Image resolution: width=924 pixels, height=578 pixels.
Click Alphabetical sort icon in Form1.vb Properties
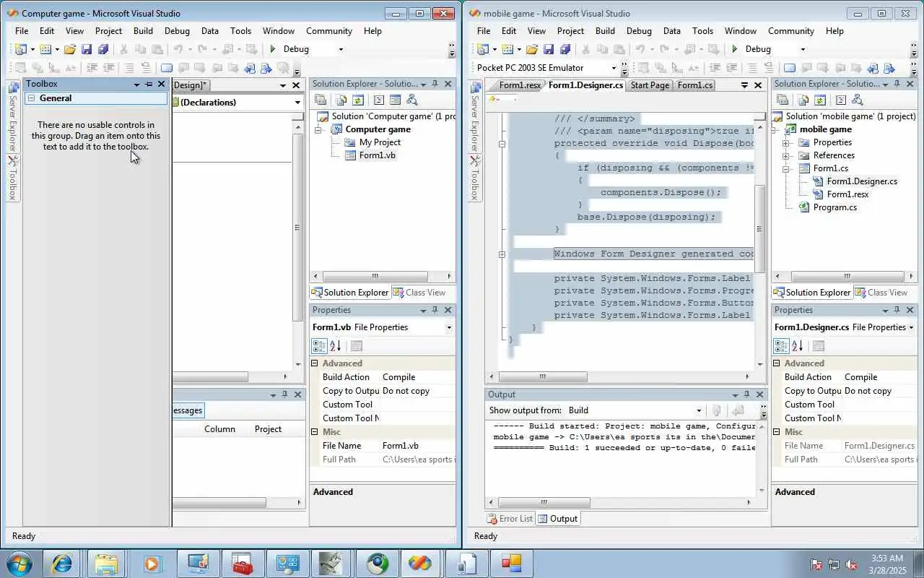click(335, 346)
